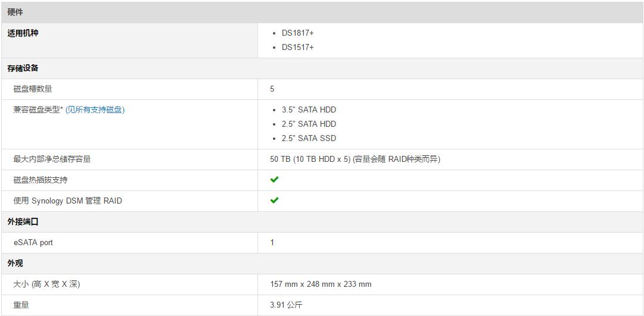644x316 pixels.
Task: Click the 2.5" SATA HDD list item
Action: [x=309, y=124]
